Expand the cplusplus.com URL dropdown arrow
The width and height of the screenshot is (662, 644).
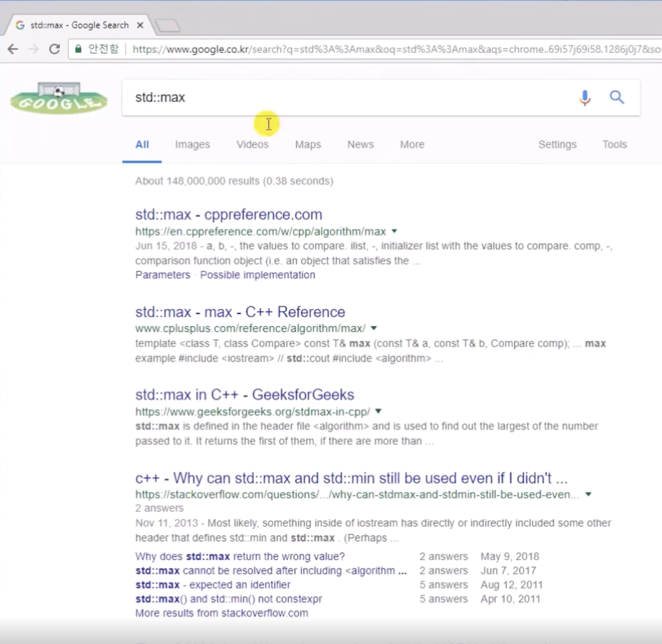point(373,328)
